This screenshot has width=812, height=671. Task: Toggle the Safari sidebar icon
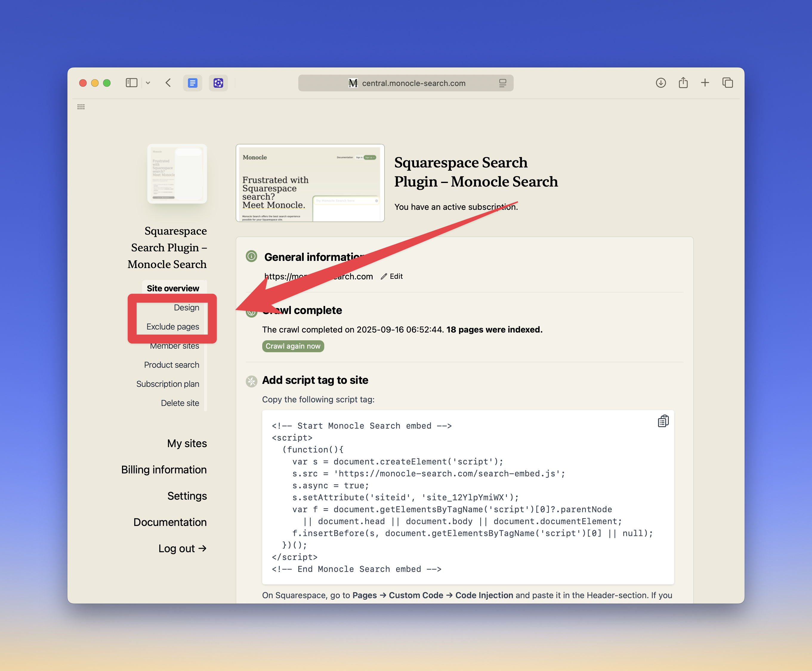(x=131, y=83)
